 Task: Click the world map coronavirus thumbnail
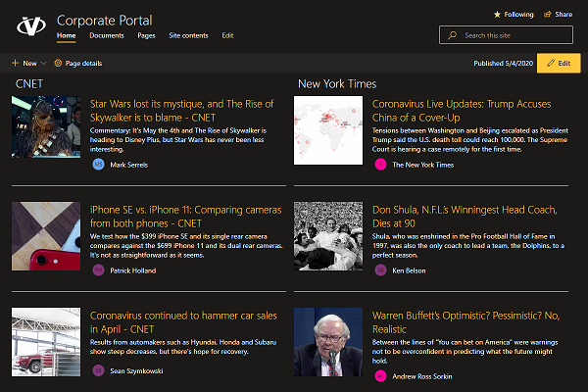(x=328, y=130)
